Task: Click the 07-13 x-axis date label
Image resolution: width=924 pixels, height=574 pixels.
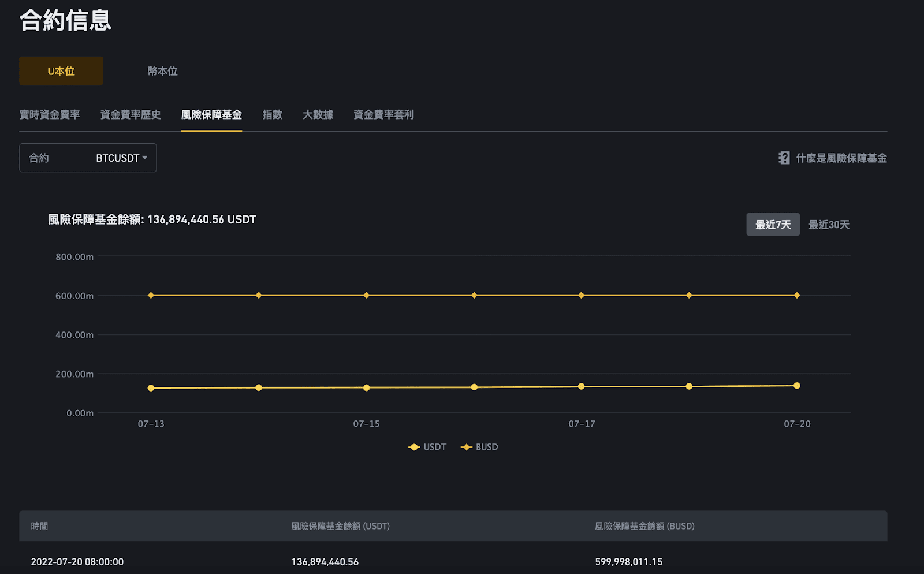Action: click(x=151, y=424)
